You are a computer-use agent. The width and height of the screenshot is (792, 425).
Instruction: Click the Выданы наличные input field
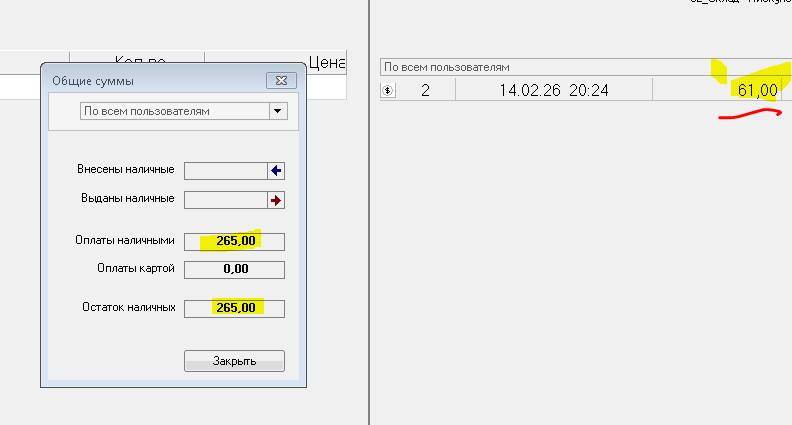(225, 200)
